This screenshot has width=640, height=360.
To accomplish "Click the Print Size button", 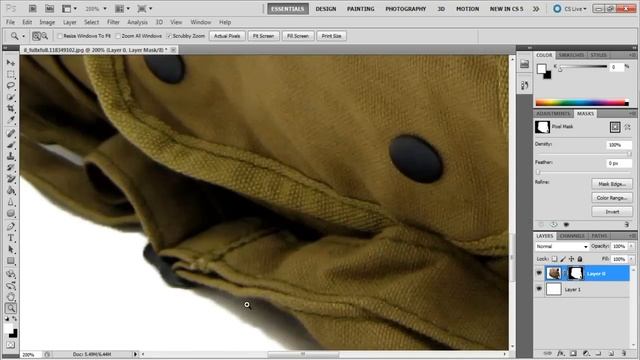I will coord(331,36).
